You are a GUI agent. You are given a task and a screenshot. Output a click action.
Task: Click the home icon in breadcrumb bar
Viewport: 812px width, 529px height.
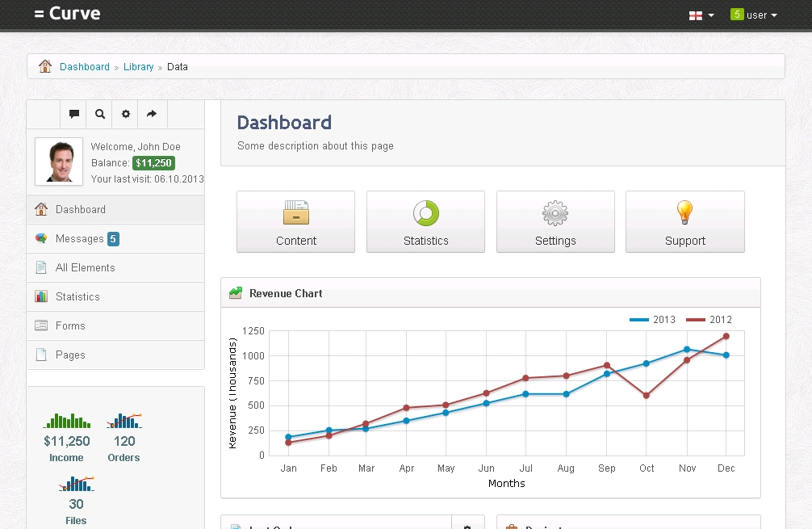pos(45,67)
